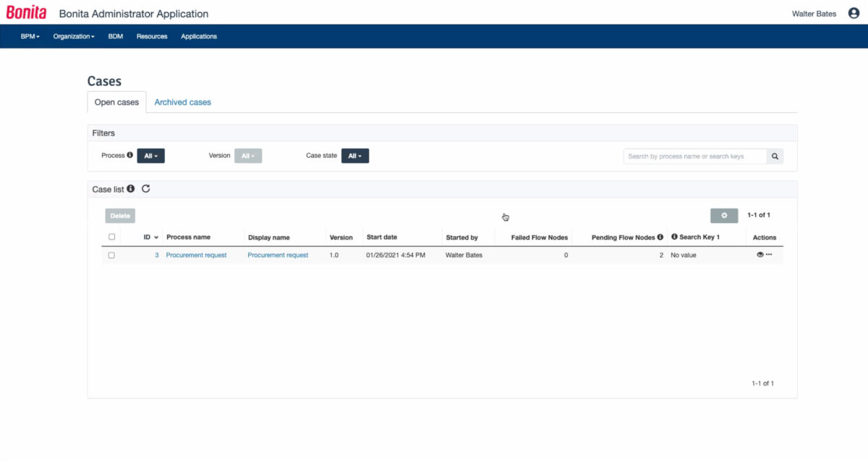Switch to the Archived cases tab
This screenshot has height=461, width=868.
(182, 102)
